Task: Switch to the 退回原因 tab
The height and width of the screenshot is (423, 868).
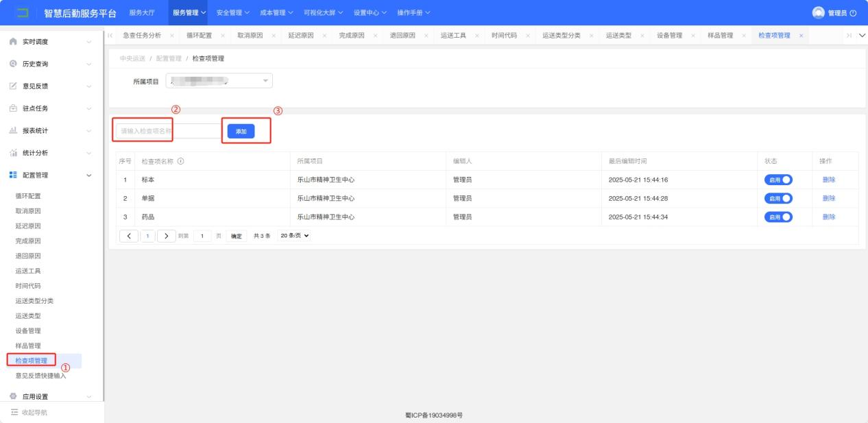Action: coord(403,36)
